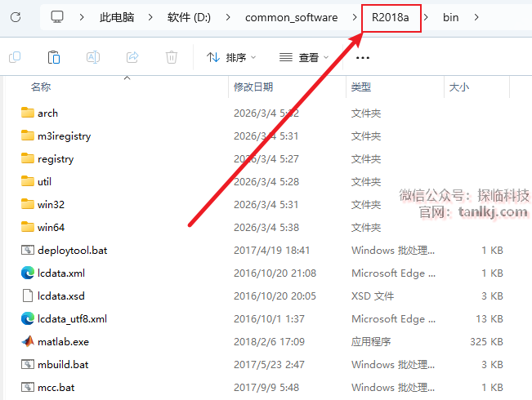The width and height of the screenshot is (532, 400).
Task: Click the computer monitor icon in breadcrumb
Action: pyautogui.click(x=57, y=16)
